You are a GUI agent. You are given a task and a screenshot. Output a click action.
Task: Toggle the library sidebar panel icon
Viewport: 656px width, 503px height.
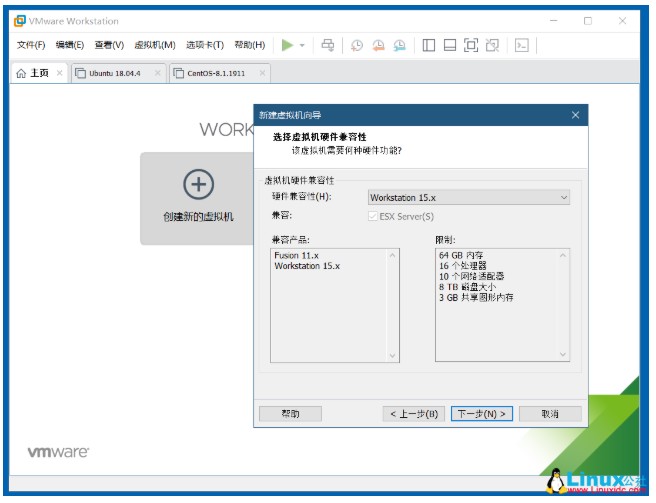(x=428, y=45)
